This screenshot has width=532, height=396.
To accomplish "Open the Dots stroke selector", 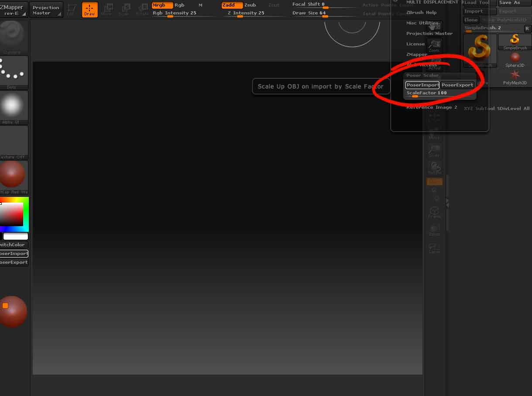I will 14,72.
